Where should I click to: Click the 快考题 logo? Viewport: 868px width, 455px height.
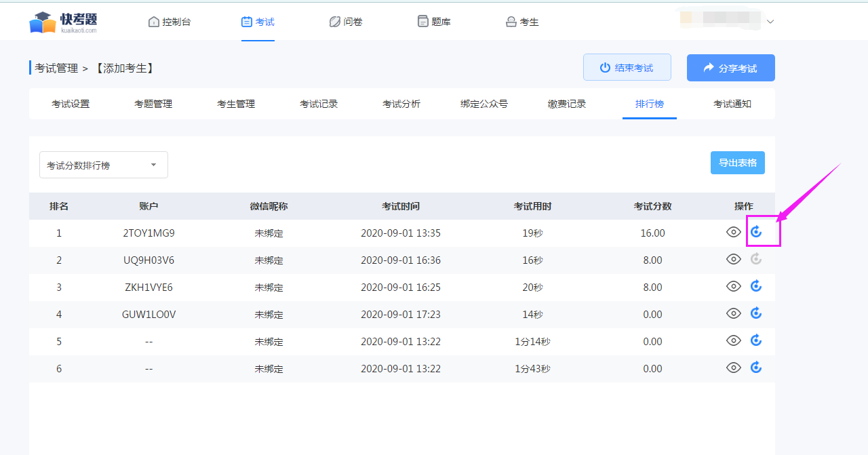[63, 22]
